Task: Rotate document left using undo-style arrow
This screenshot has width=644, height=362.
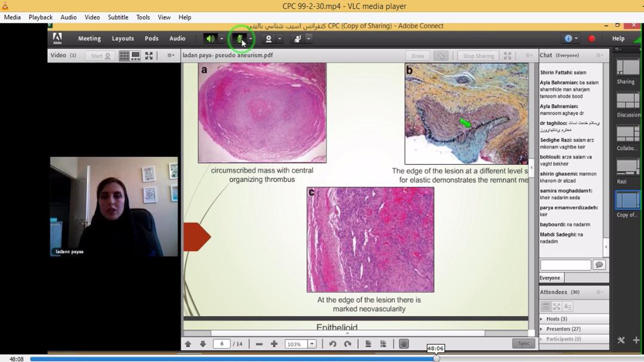Action: click(x=333, y=344)
